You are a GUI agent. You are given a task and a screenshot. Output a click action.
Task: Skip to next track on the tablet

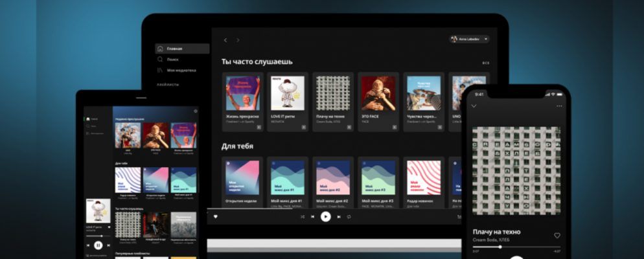(108, 245)
